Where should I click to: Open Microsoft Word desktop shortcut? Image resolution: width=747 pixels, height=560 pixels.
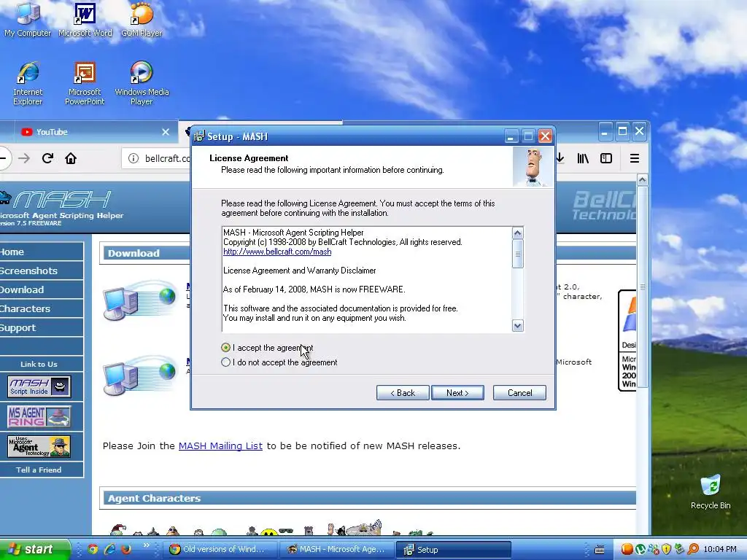coord(85,19)
